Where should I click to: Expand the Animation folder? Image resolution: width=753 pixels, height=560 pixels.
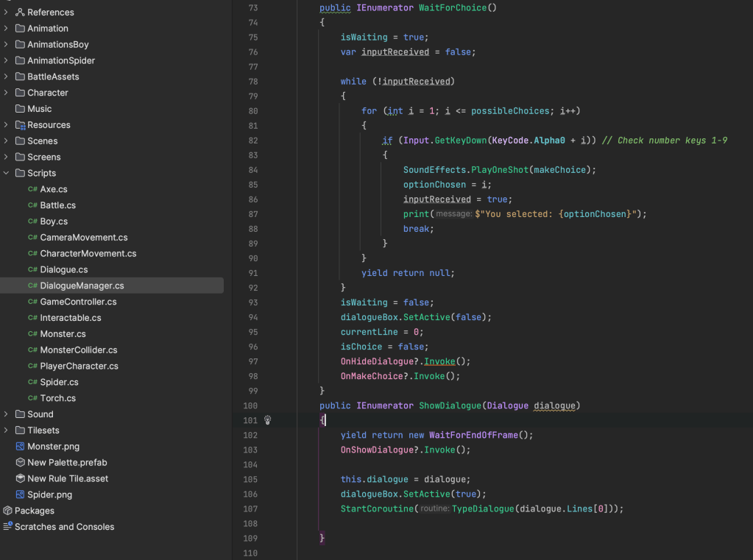pyautogui.click(x=6, y=29)
